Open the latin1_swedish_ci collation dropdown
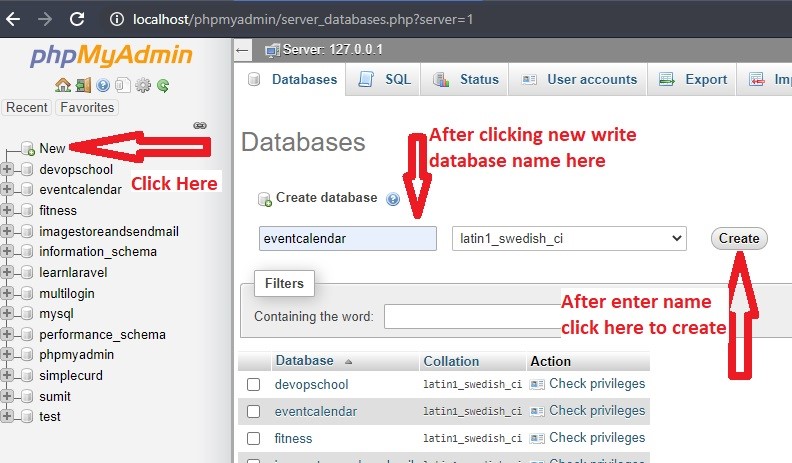792x463 pixels. click(x=569, y=238)
